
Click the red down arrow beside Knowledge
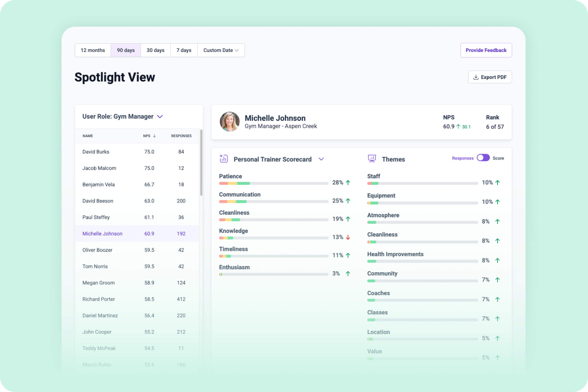[348, 237]
